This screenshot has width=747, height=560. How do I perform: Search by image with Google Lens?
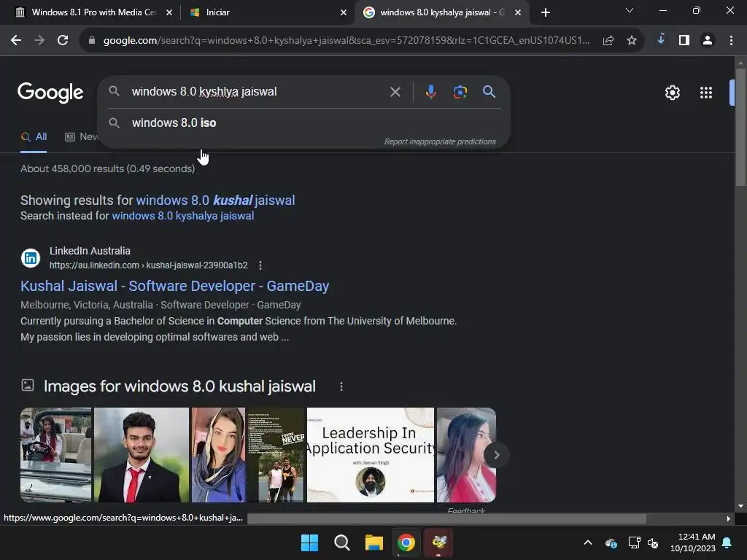pos(460,91)
